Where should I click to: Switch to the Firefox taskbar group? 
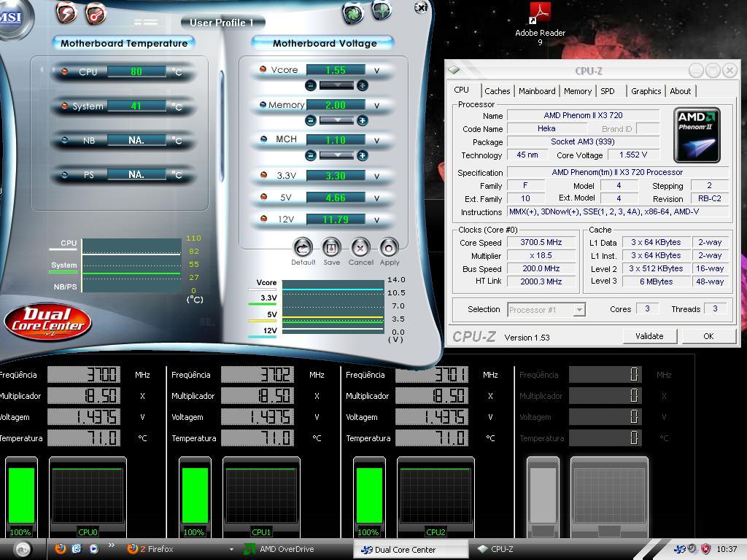[x=180, y=549]
